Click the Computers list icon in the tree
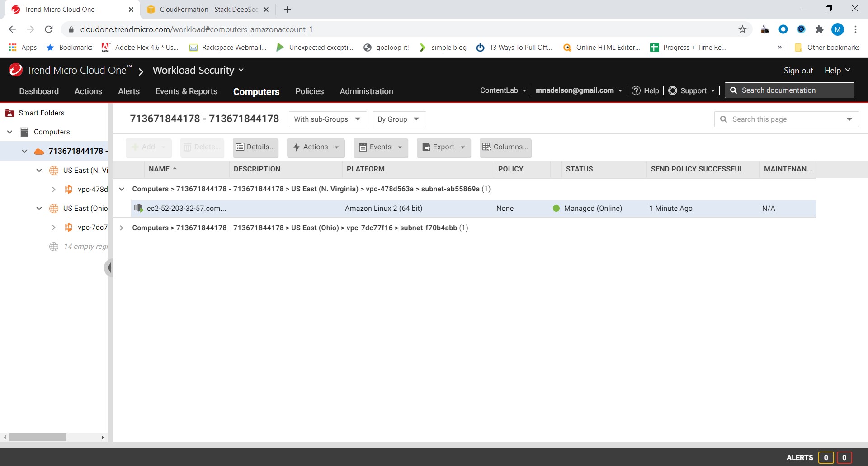This screenshot has width=868, height=466. pos(25,132)
